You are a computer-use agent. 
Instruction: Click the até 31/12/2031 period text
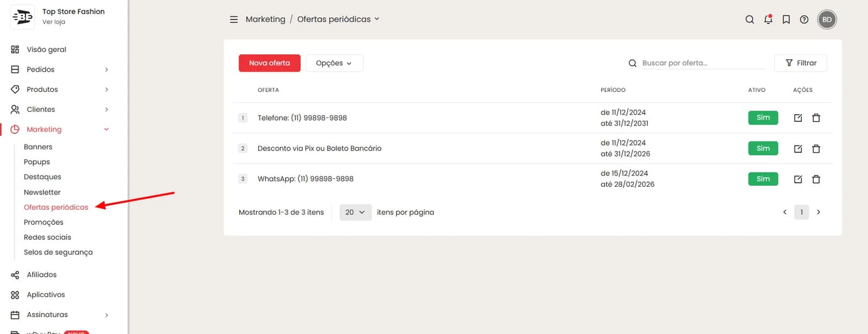pos(624,123)
